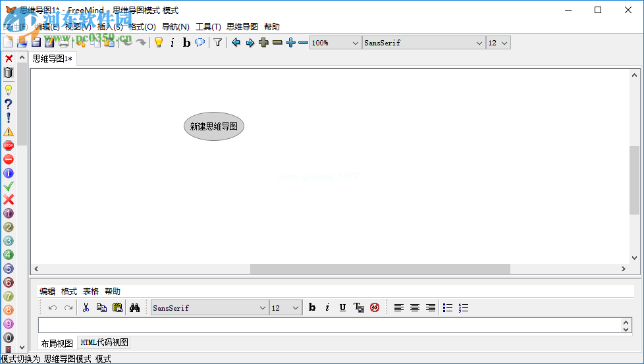Image resolution: width=644 pixels, height=364 pixels.
Task: Add the blue info icon
Action: (x=9, y=172)
